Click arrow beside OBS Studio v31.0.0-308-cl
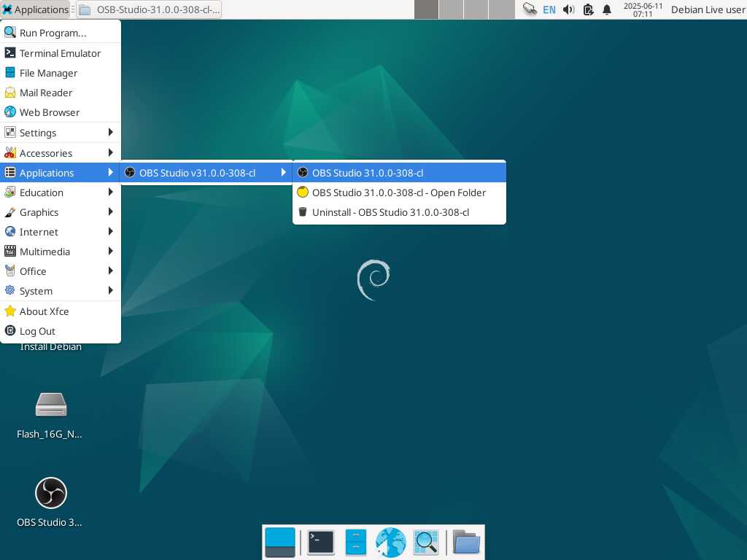The width and height of the screenshot is (747, 560). pyautogui.click(x=284, y=172)
